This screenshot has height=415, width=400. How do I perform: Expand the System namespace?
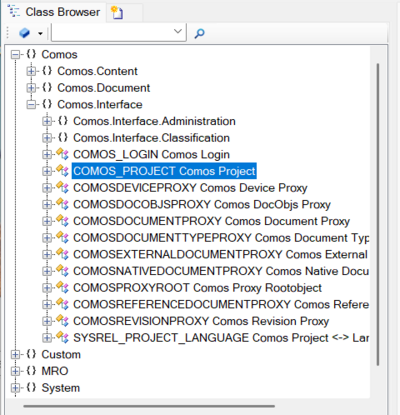point(15,388)
